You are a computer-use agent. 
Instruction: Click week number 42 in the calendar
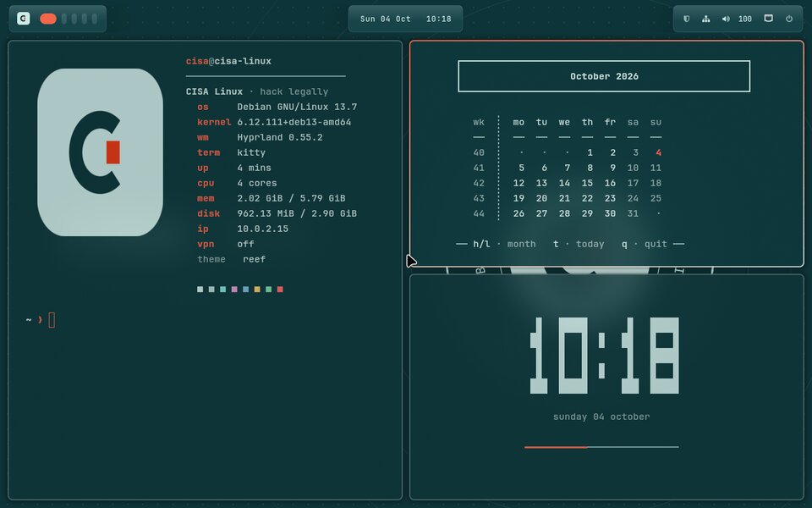pyautogui.click(x=479, y=183)
